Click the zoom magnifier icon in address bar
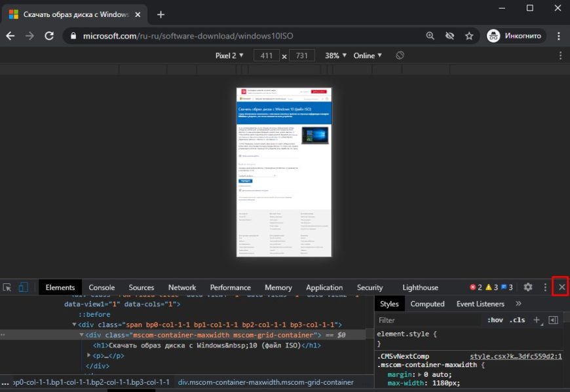 coord(430,35)
